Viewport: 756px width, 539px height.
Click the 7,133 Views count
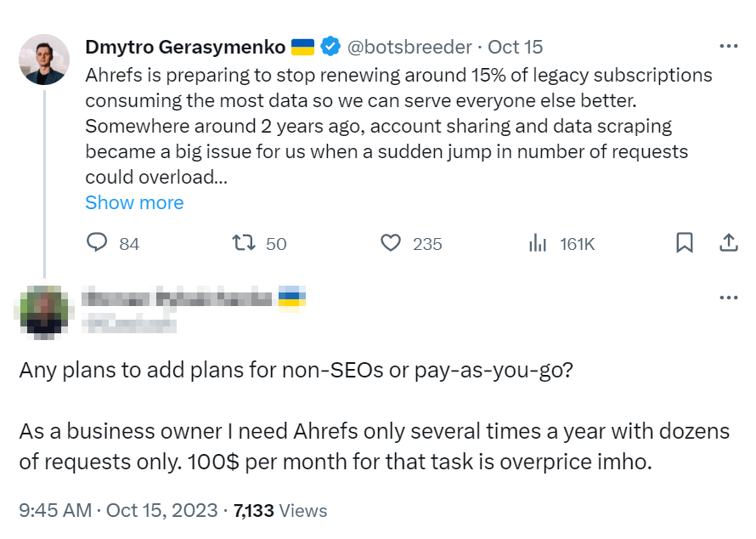(280, 510)
